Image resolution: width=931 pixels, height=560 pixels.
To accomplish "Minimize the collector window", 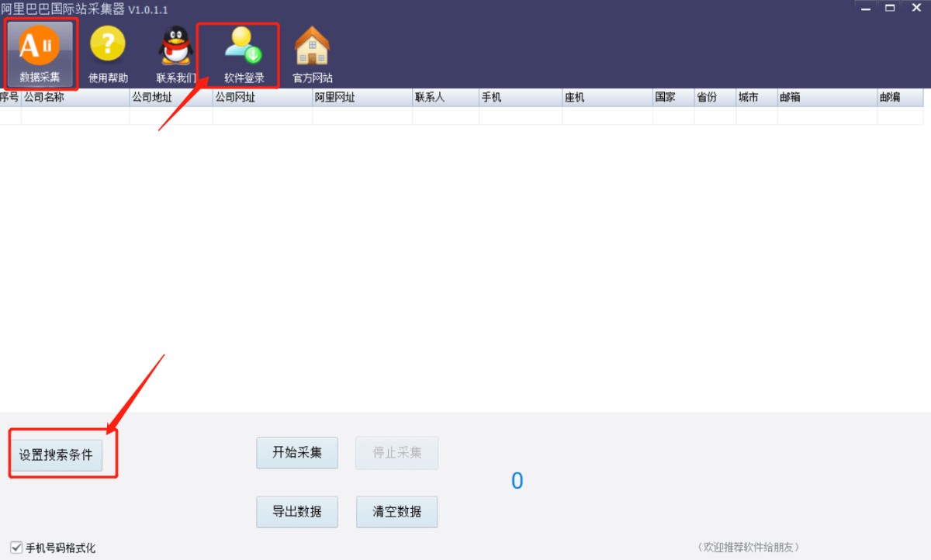I will 867,8.
